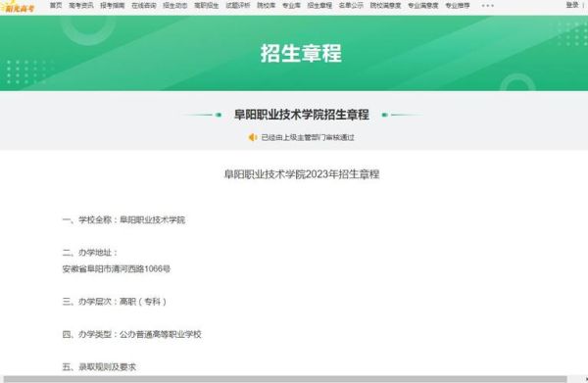Click the speaker icon beside audit notice
The width and height of the screenshot is (588, 383).
[253, 137]
